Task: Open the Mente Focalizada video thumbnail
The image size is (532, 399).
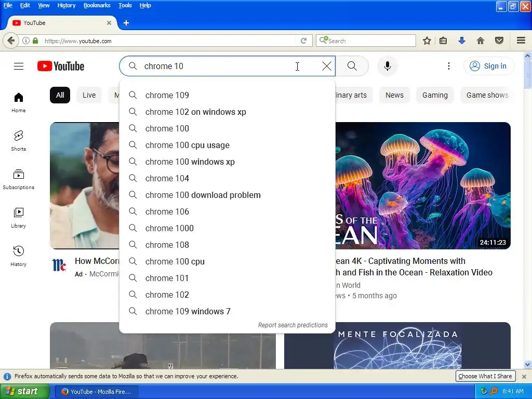Action: pos(397,345)
